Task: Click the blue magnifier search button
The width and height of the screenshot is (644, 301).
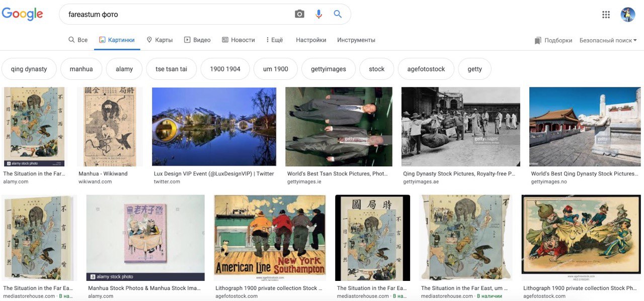Action: pyautogui.click(x=338, y=14)
